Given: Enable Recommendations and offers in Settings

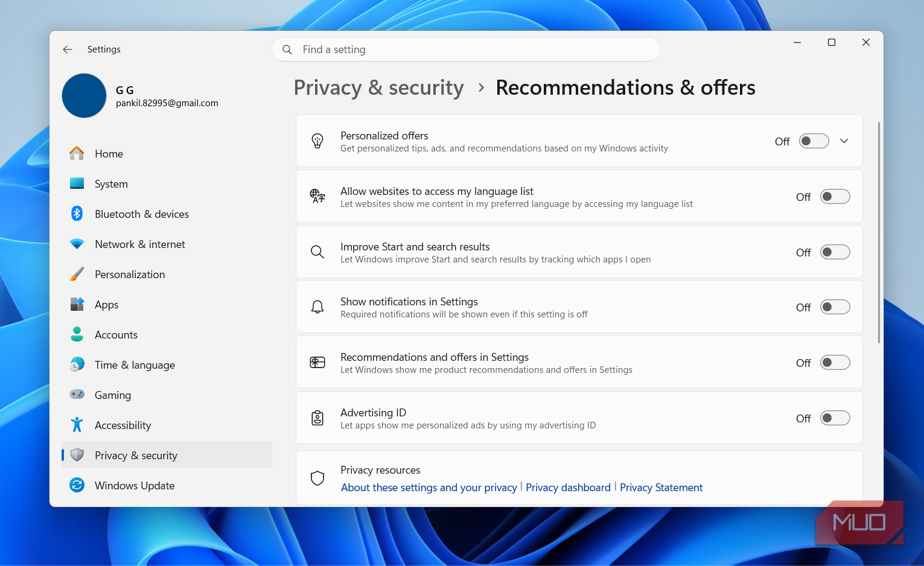Looking at the screenshot, I should (x=835, y=363).
